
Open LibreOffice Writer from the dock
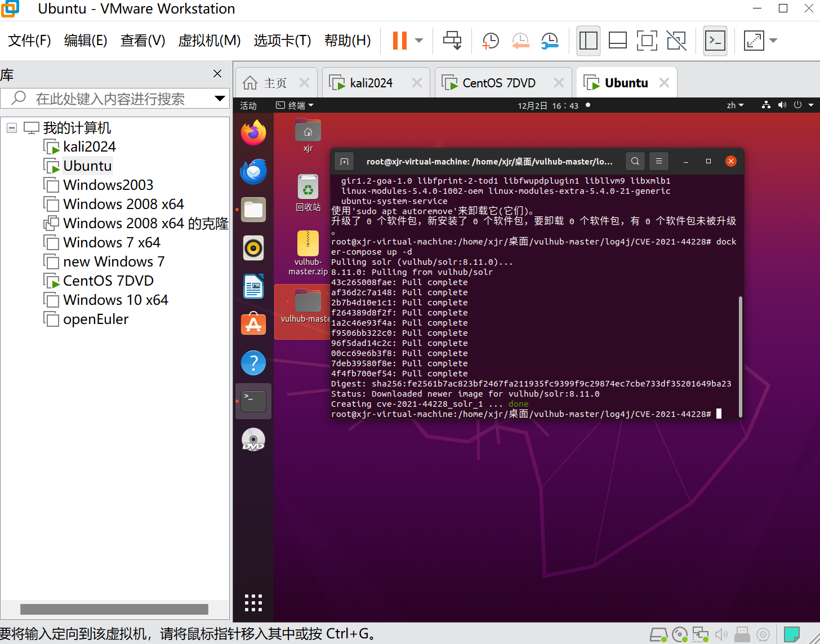point(253,286)
